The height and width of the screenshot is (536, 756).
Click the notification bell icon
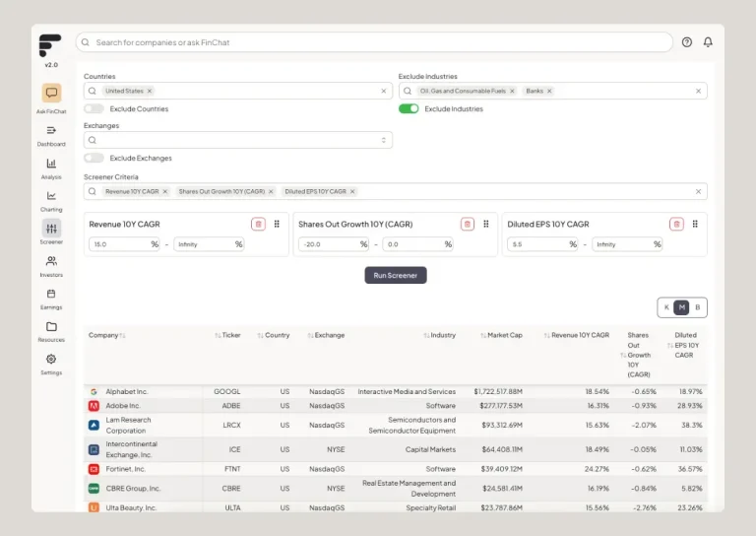(707, 42)
